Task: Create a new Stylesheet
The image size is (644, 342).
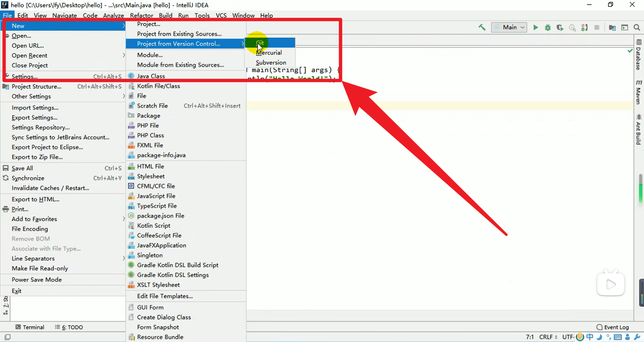Action: pos(186,176)
